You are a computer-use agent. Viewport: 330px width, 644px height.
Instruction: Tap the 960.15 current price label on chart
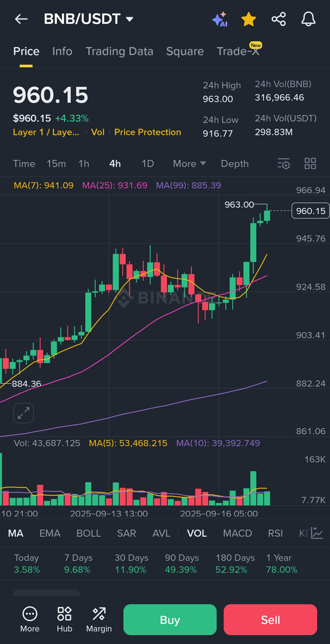click(310, 211)
